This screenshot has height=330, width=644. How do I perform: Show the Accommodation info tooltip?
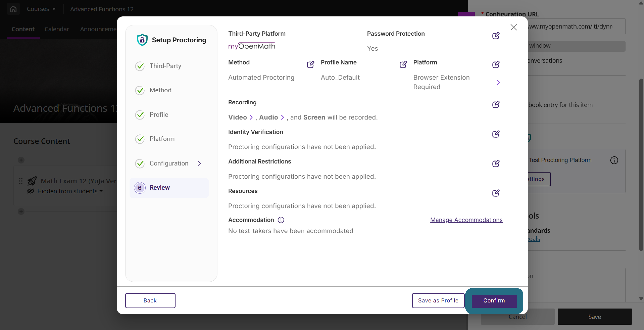(281, 220)
